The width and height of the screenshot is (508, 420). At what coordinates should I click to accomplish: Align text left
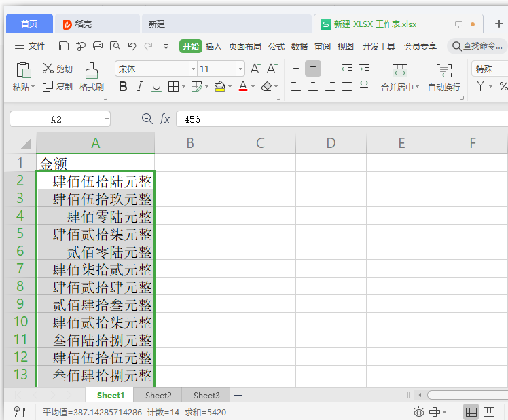[296, 86]
